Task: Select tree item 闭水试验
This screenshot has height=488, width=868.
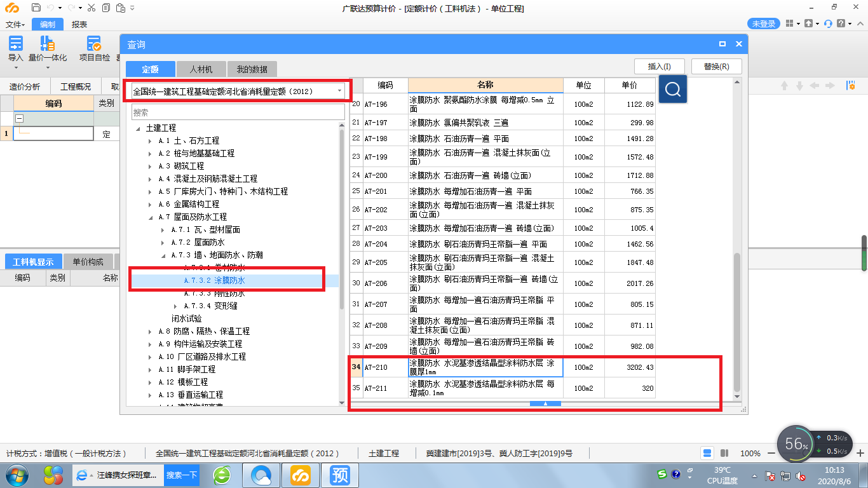Action: pyautogui.click(x=186, y=318)
